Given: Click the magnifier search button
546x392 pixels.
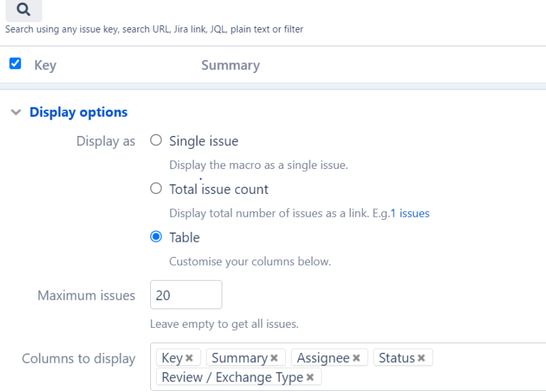Looking at the screenshot, I should (24, 10).
